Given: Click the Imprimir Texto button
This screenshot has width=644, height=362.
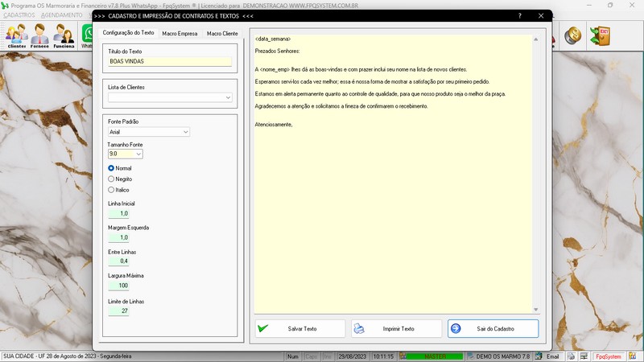Looking at the screenshot, I should click(x=396, y=329).
